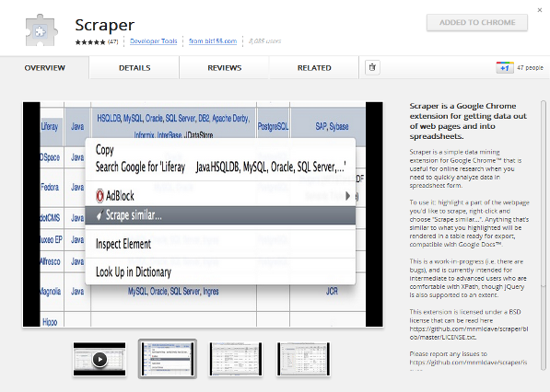Click the github LICENSE.txt URL text
This screenshot has width=550, height=392.
(469, 333)
